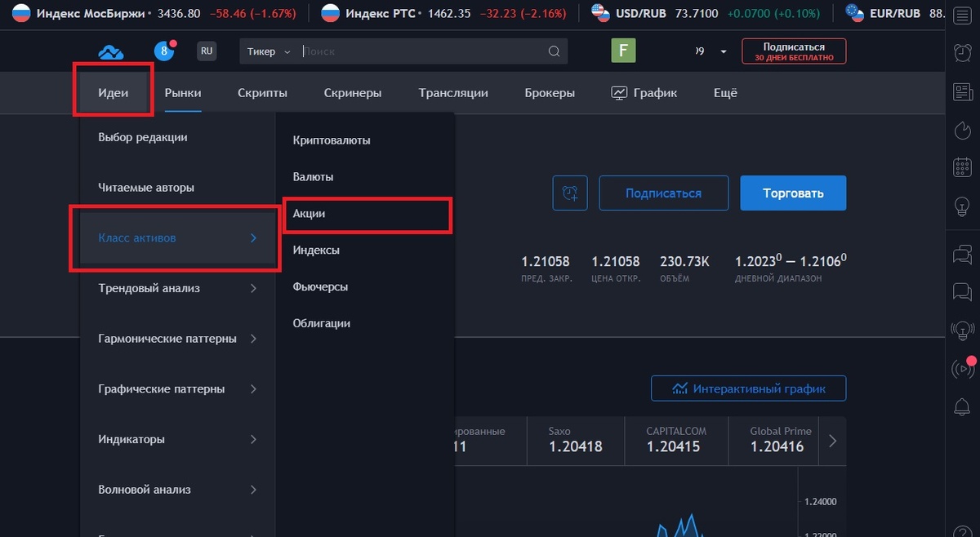Expand the Волновой анализ submenu arrow
Image resolution: width=980 pixels, height=537 pixels.
click(x=253, y=490)
